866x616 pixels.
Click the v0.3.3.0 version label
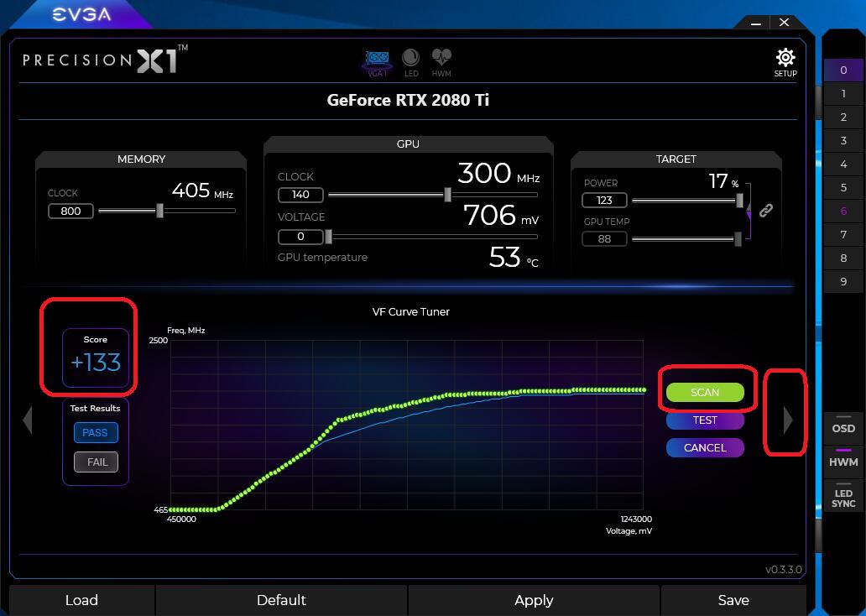pyautogui.click(x=783, y=569)
